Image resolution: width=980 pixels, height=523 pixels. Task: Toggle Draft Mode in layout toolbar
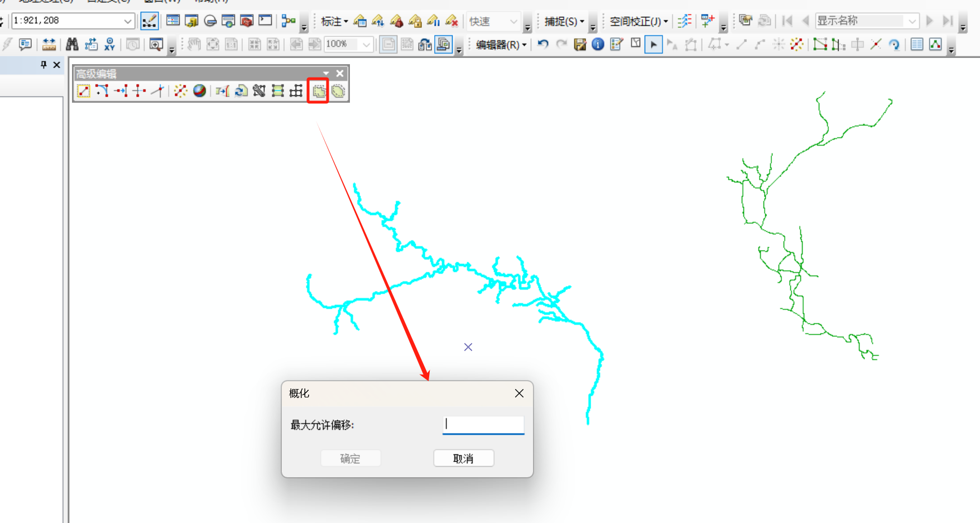(x=388, y=44)
